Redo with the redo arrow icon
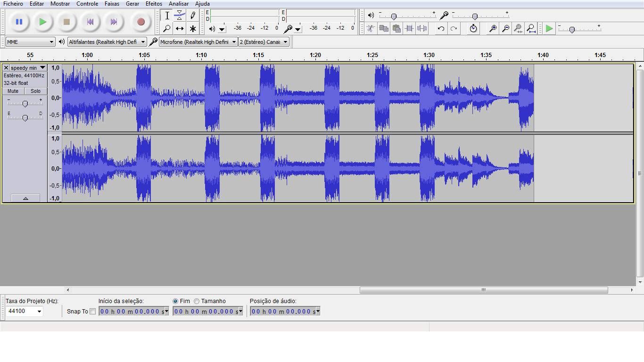This screenshot has width=644, height=362. click(454, 29)
